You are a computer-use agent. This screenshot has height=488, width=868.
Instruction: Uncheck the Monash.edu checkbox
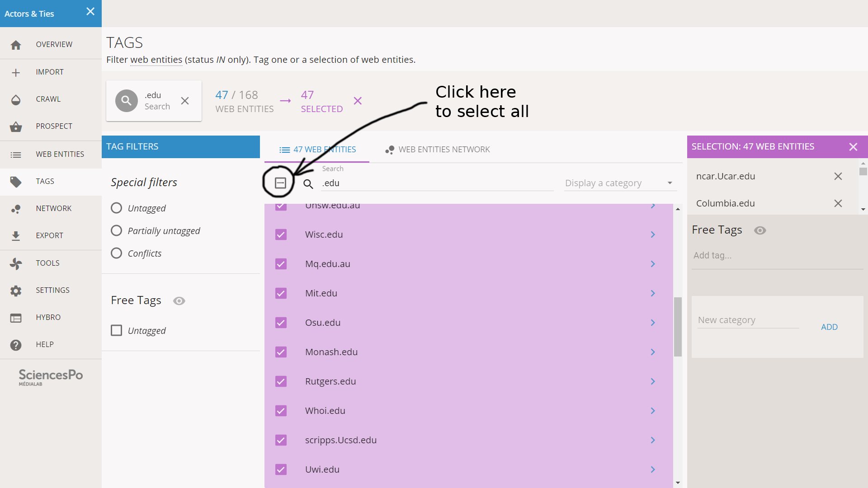point(281,352)
